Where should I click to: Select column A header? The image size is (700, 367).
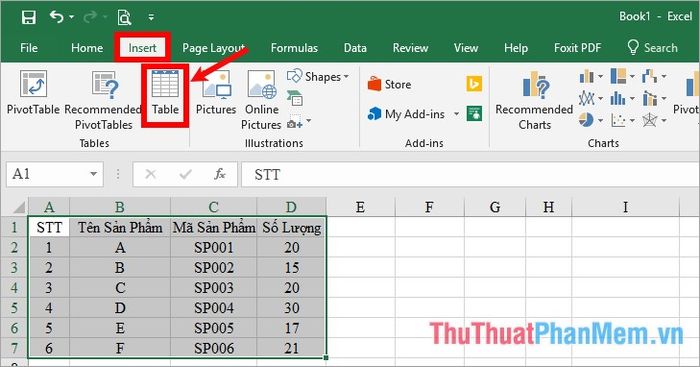click(49, 207)
